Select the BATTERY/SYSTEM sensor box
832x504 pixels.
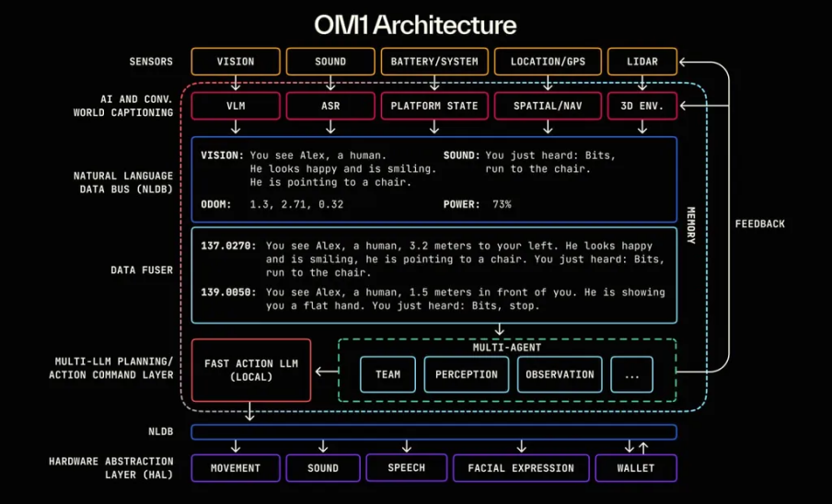coord(434,62)
